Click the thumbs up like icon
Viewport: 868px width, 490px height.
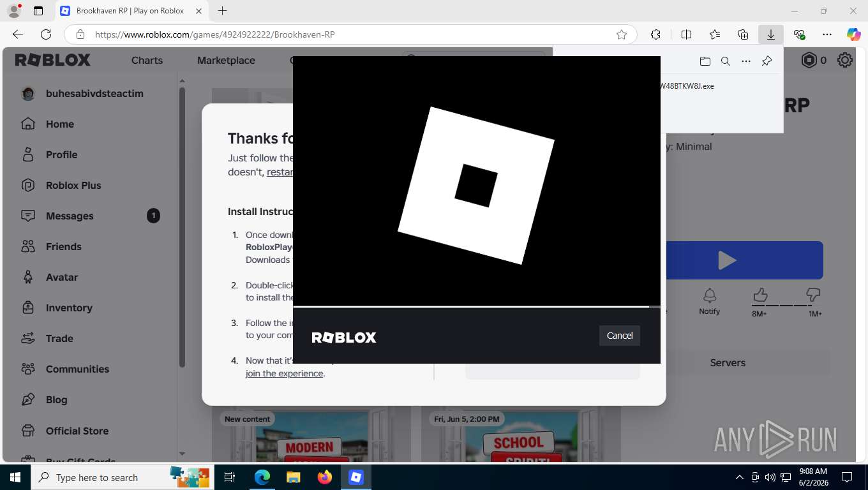coord(759,295)
